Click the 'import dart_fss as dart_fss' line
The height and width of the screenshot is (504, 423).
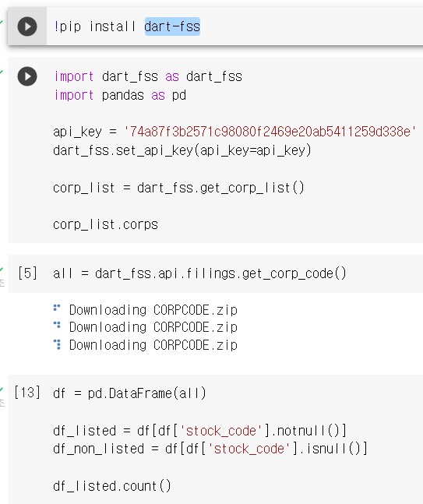tap(148, 77)
